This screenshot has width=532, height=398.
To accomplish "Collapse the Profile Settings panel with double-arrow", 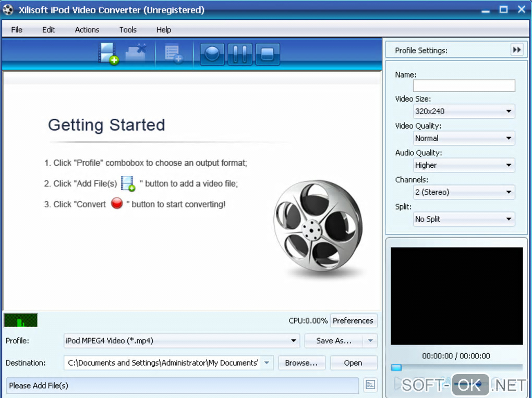I will tap(517, 50).
